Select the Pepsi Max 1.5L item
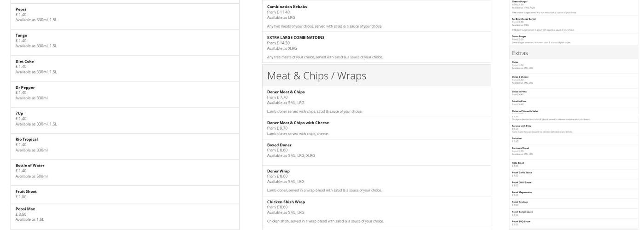 (x=25, y=209)
